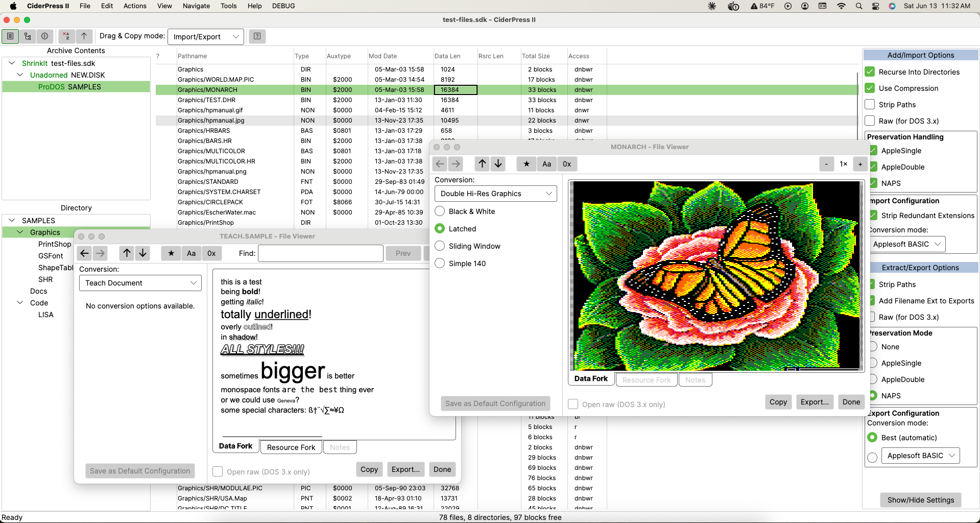Collapse the ShrinkIt test-files.sdk tree node
This screenshot has height=523, width=980.
[x=12, y=63]
